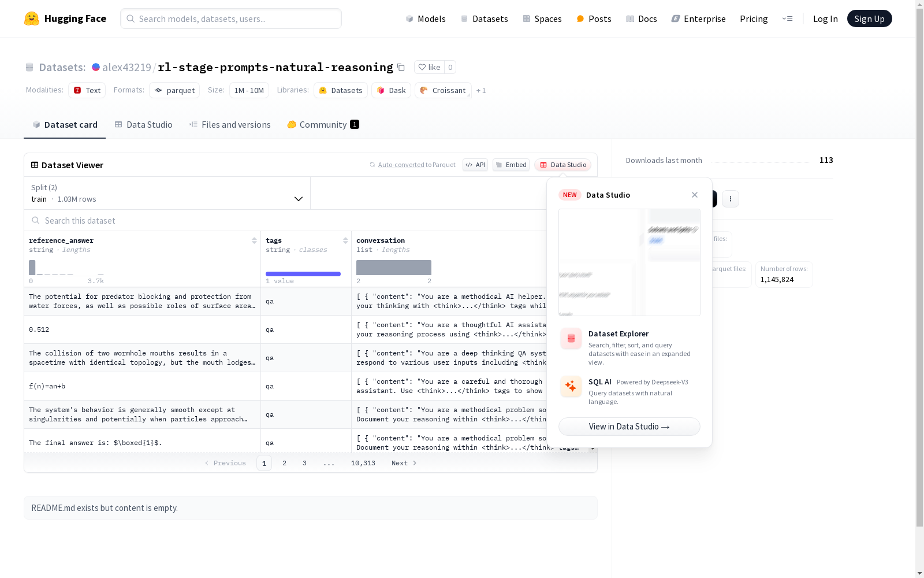Focus the Search this dataset field
This screenshot has height=578, width=924.
coord(286,220)
